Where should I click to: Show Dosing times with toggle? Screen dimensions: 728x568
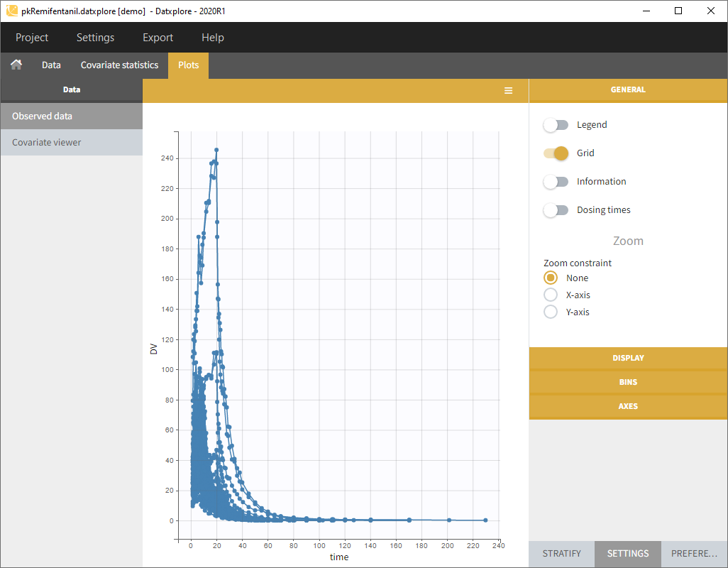click(556, 210)
